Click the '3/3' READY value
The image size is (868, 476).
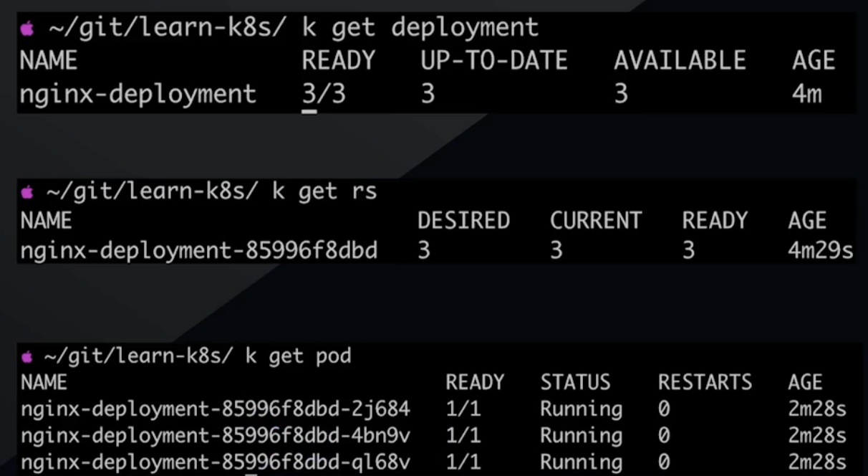pyautogui.click(x=324, y=94)
